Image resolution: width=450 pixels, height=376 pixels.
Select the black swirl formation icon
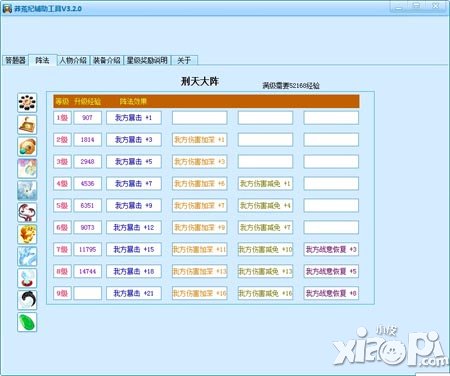tap(27, 300)
